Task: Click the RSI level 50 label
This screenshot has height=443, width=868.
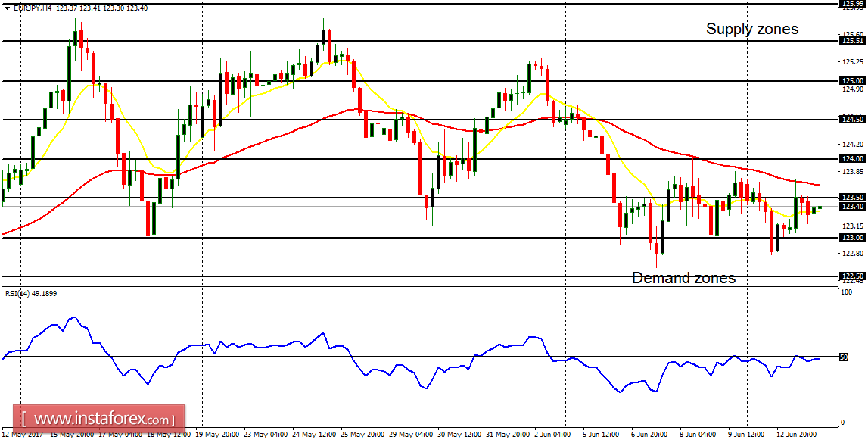Action: point(845,357)
